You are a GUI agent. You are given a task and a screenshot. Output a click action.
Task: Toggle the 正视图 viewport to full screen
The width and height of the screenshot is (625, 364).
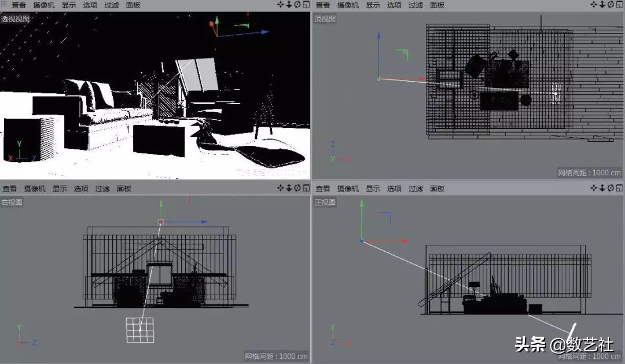click(x=620, y=187)
